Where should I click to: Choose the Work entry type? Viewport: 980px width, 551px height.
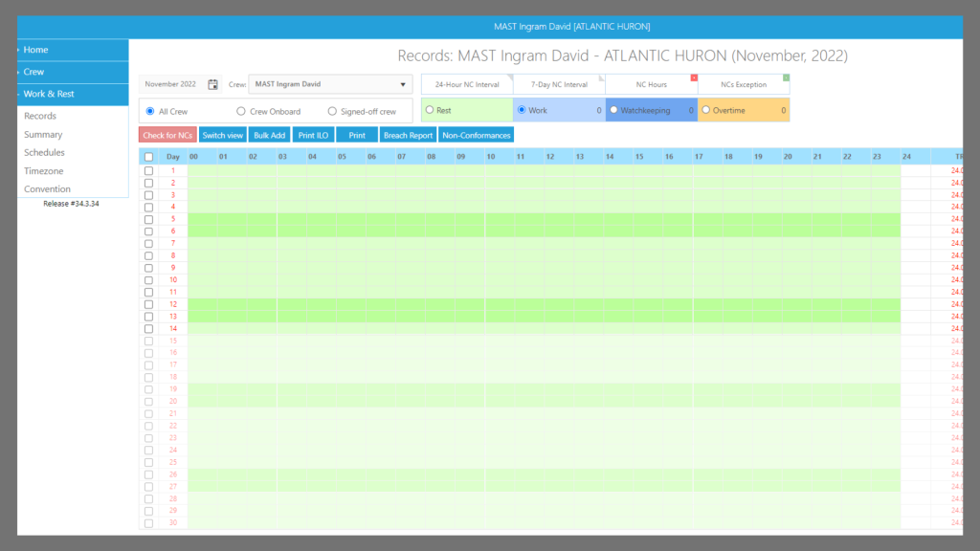click(x=522, y=110)
